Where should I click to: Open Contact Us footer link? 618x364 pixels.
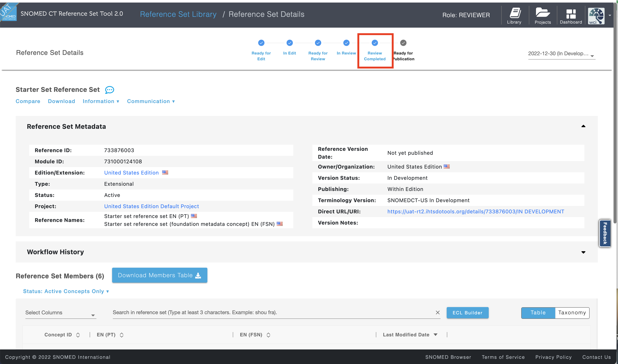coord(596,357)
